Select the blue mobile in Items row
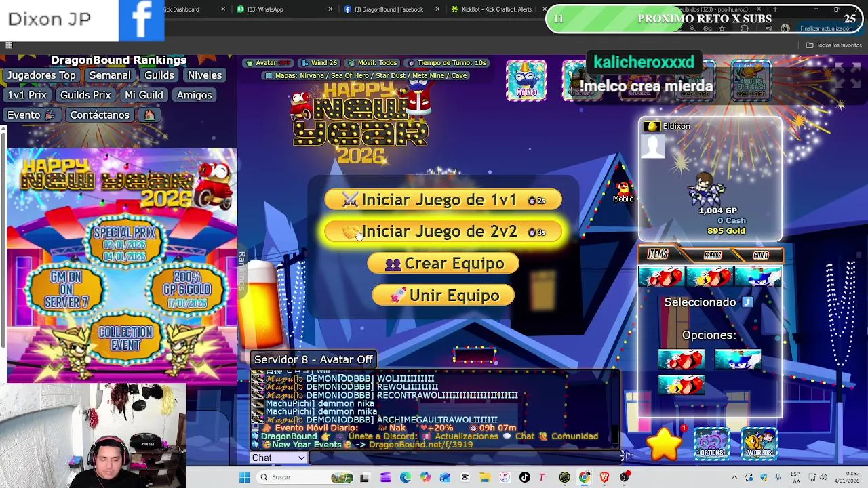 coord(757,277)
